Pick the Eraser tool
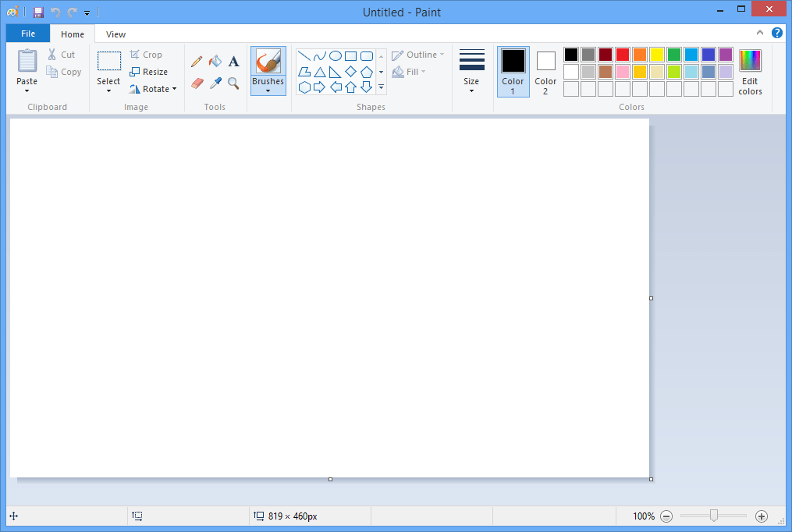 tap(197, 83)
